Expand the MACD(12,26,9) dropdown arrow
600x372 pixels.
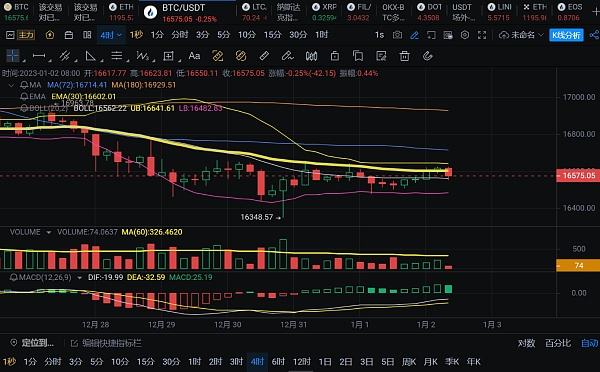pos(80,277)
